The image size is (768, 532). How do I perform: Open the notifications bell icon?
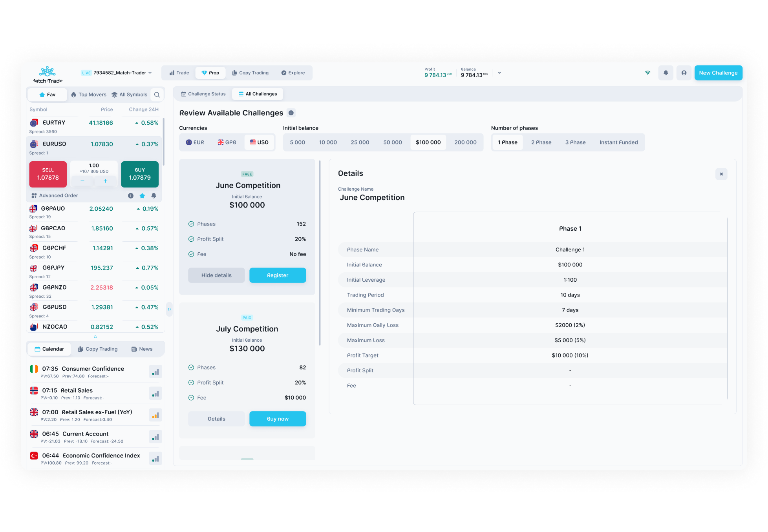pyautogui.click(x=666, y=73)
